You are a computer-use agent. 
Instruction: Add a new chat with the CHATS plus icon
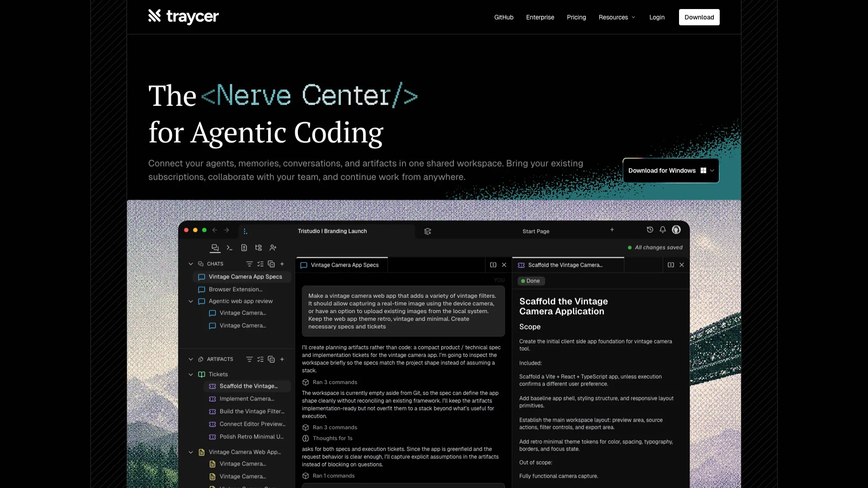coord(282,264)
